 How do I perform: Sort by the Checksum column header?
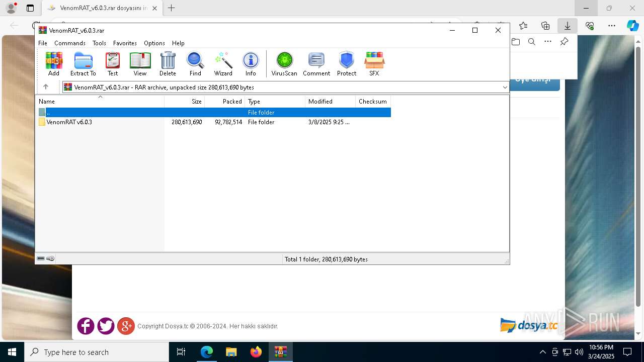[x=373, y=102]
